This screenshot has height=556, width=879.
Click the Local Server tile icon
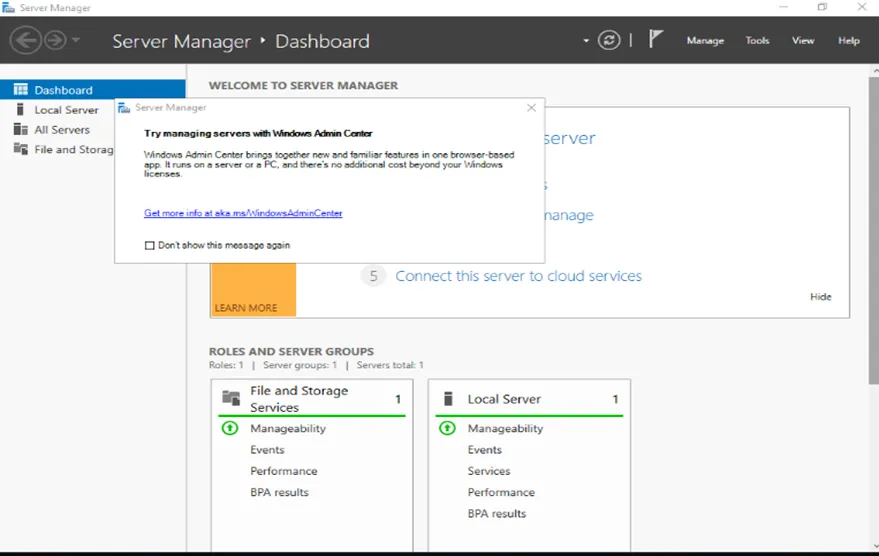click(x=447, y=399)
